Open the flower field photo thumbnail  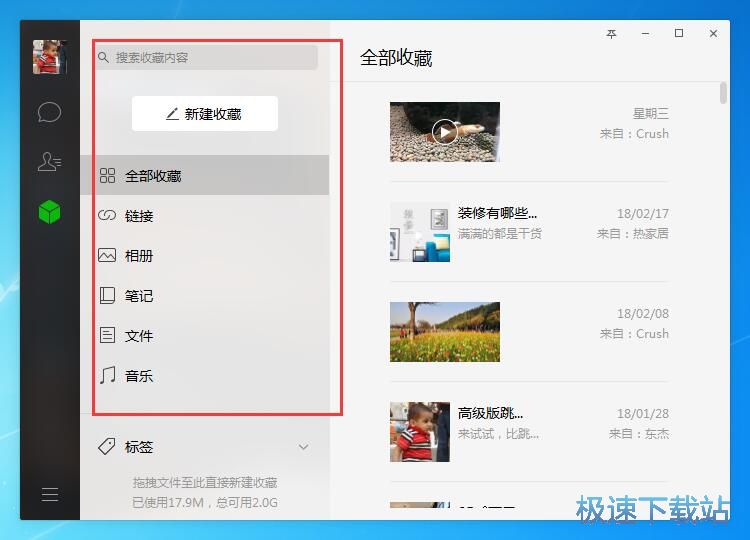(445, 331)
